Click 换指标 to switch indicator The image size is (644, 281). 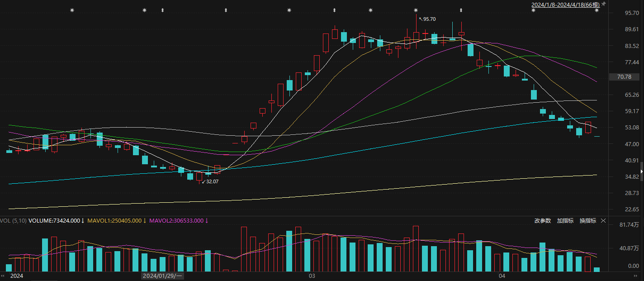(588, 221)
